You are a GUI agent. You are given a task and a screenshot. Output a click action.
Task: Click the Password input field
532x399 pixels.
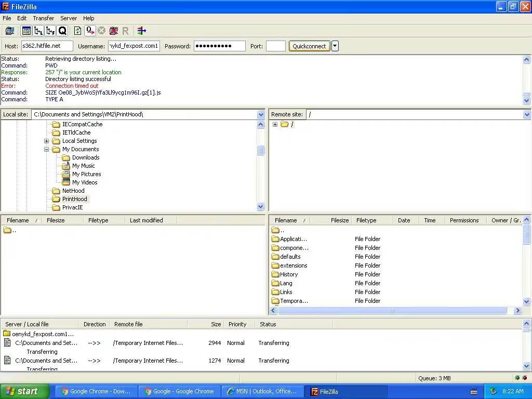[x=220, y=46]
